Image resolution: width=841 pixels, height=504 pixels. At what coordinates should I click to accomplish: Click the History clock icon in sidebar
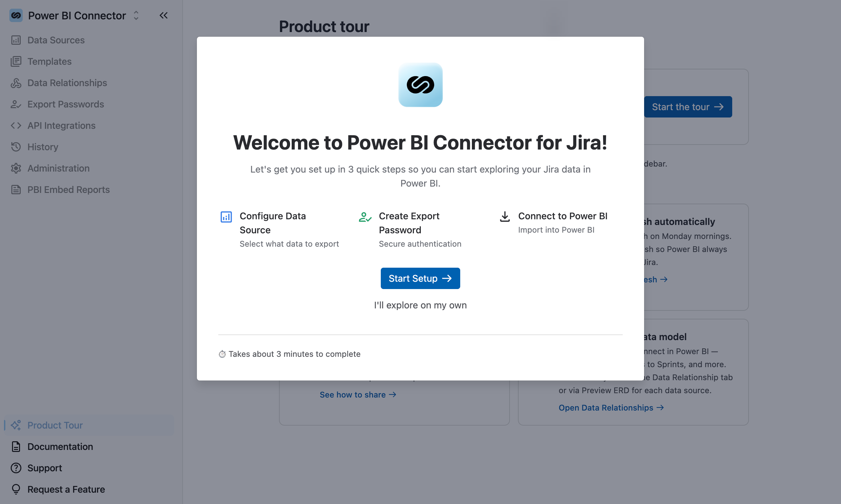coord(16,147)
